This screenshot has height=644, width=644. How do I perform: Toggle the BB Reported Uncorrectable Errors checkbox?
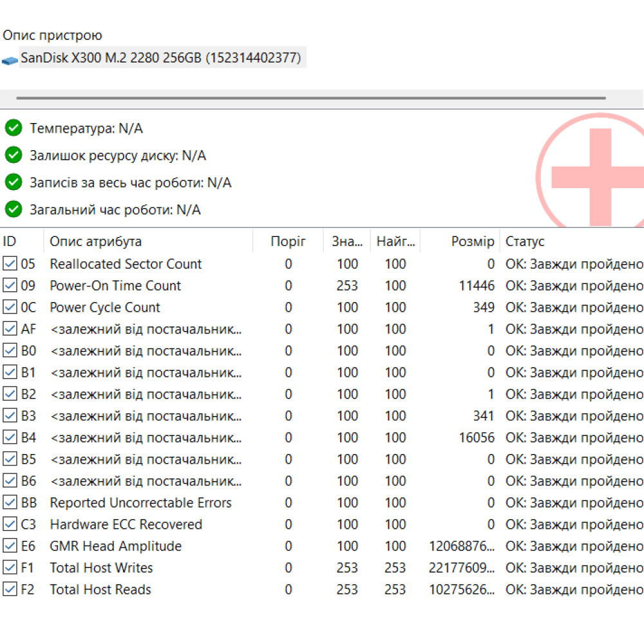pyautogui.click(x=10, y=503)
